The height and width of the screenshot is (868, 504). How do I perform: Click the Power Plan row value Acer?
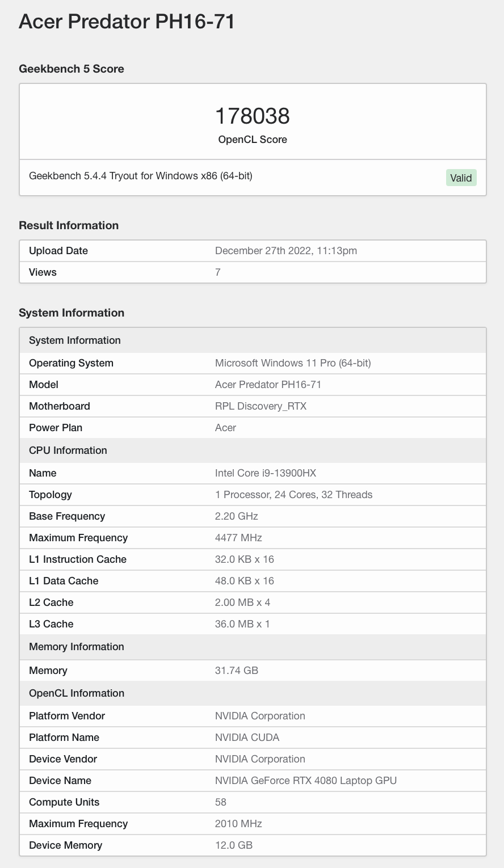(x=225, y=428)
